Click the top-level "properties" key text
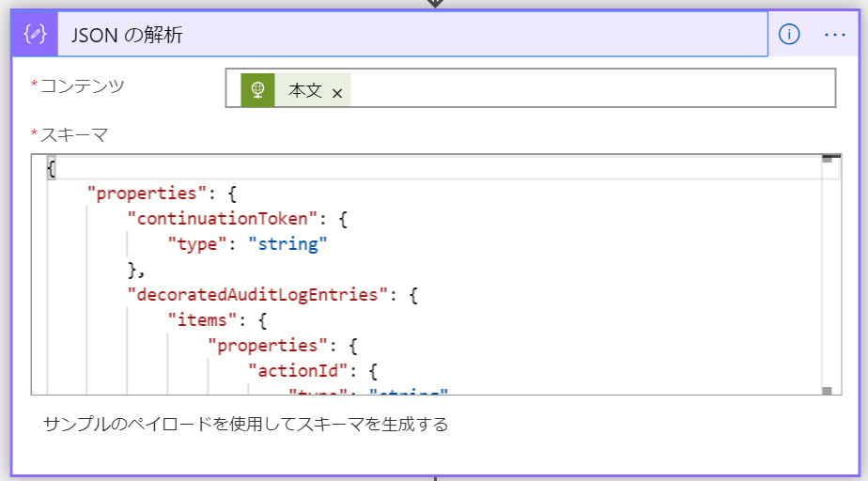The image size is (868, 481). [x=147, y=194]
